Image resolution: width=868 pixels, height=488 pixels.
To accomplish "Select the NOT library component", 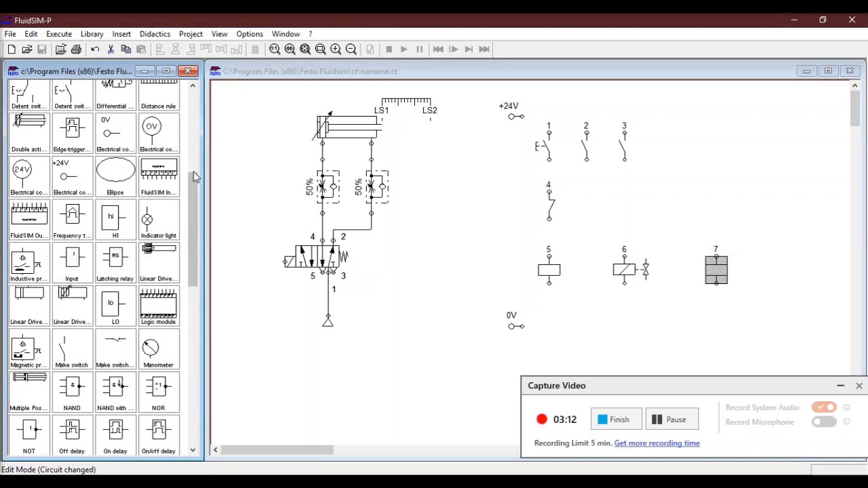I will point(29,436).
